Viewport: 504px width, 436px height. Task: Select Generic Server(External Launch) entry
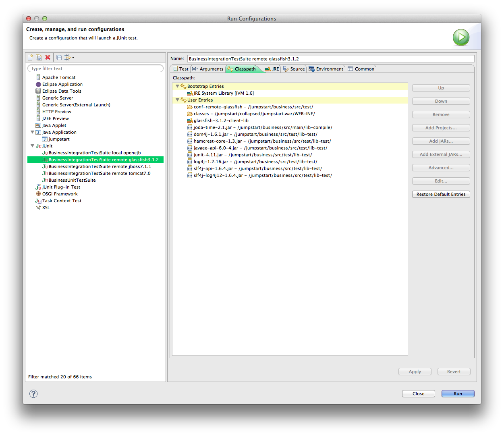[73, 105]
